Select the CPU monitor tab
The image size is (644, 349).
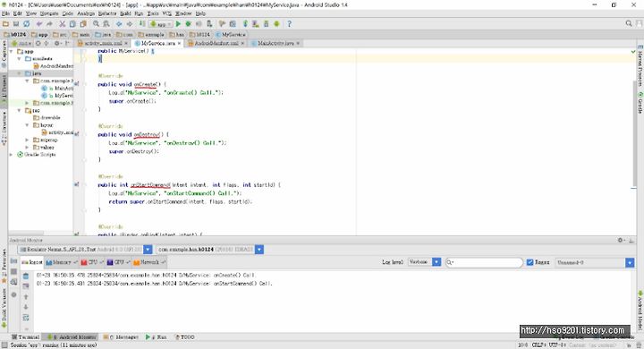91,262
